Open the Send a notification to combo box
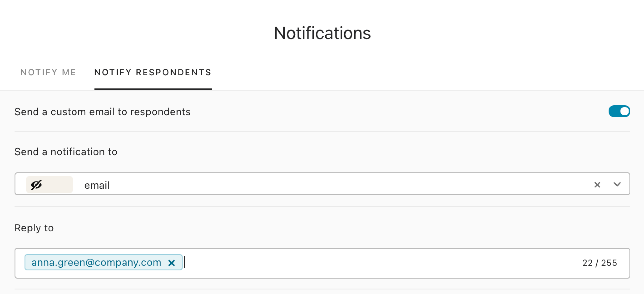 click(x=322, y=184)
